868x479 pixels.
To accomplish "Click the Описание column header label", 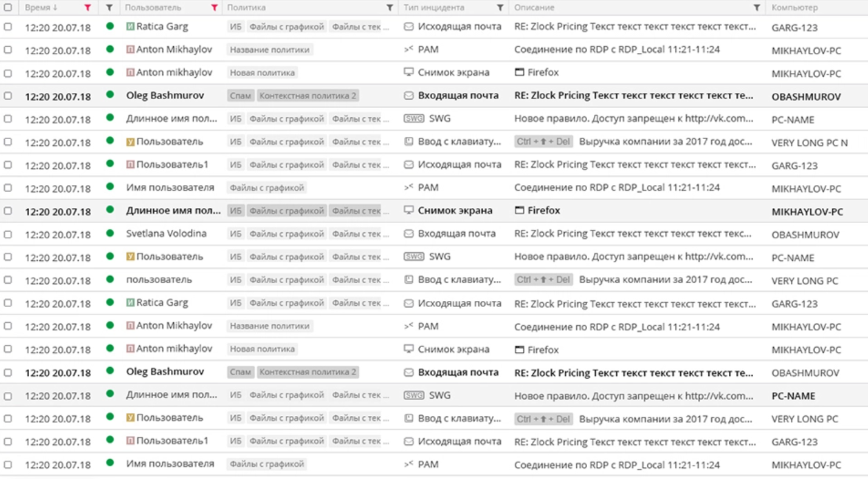I will point(534,8).
